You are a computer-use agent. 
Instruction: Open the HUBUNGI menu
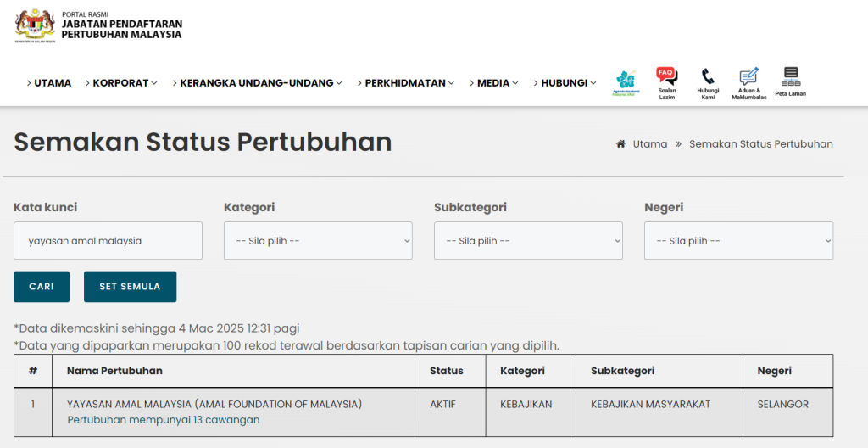[x=565, y=83]
